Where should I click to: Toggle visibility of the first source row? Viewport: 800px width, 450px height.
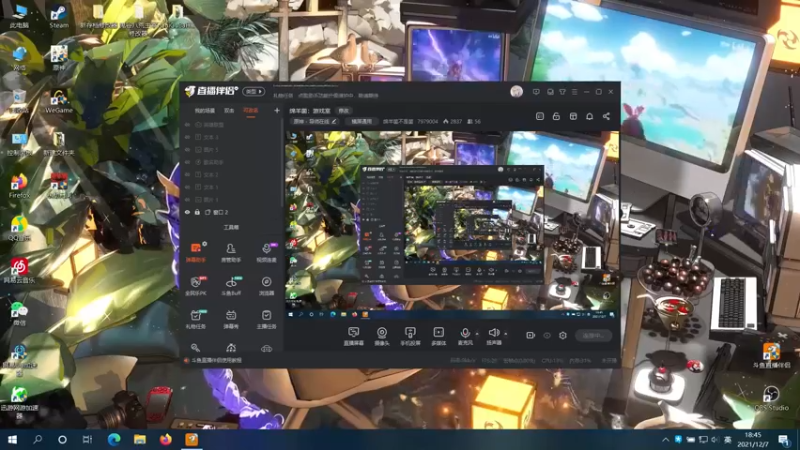(x=187, y=124)
